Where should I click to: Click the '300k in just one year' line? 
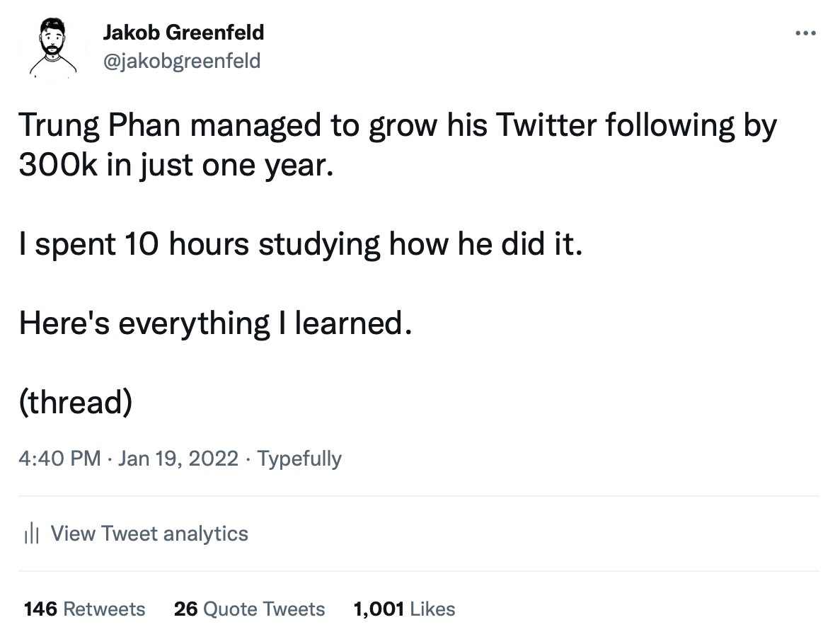coord(176,165)
